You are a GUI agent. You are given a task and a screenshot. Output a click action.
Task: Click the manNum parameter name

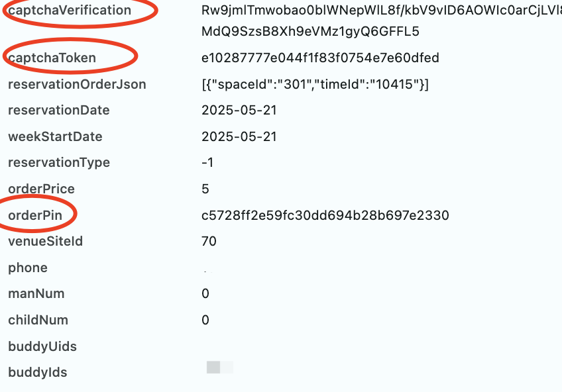click(36, 293)
